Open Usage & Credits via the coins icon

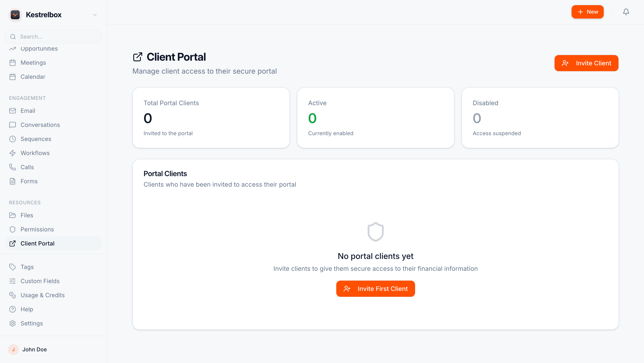click(13, 295)
